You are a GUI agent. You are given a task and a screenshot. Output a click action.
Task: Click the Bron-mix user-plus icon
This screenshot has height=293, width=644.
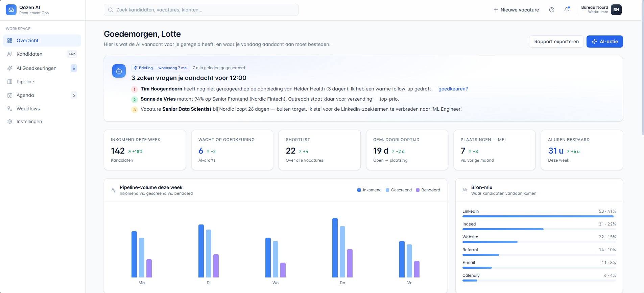[x=465, y=190]
